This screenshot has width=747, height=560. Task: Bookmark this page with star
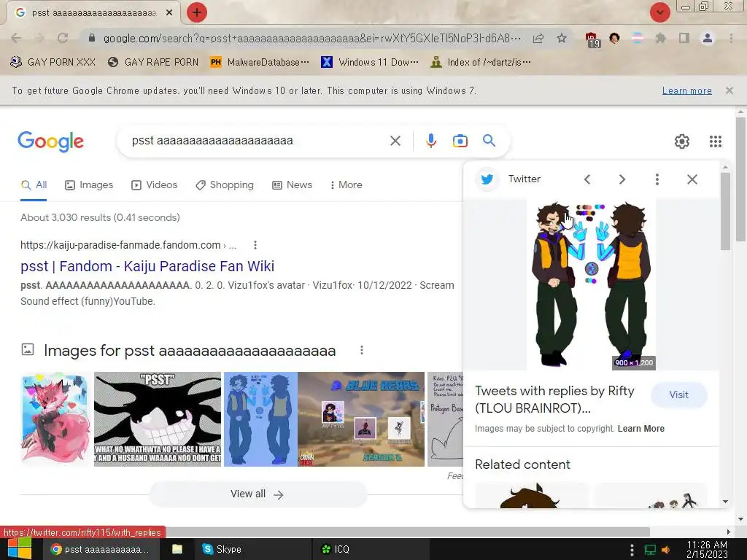pos(562,38)
